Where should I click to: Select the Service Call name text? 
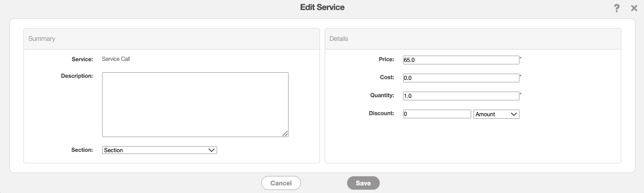pyautogui.click(x=116, y=59)
